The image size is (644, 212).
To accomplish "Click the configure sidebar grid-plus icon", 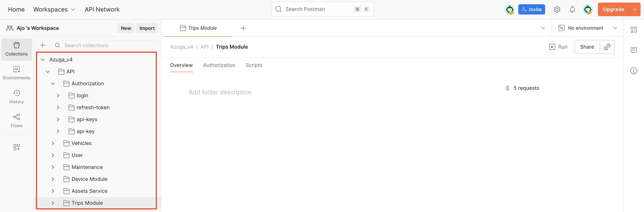I will tap(16, 147).
